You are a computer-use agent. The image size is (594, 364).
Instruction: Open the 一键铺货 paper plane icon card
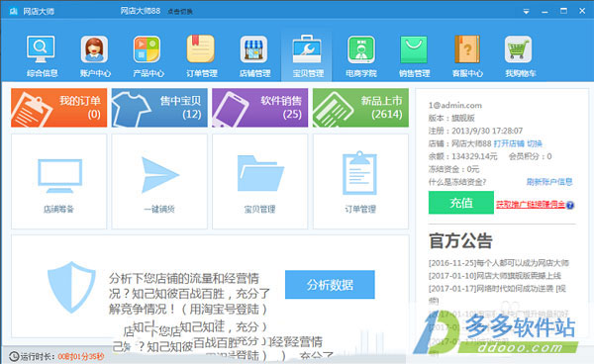coord(159,181)
